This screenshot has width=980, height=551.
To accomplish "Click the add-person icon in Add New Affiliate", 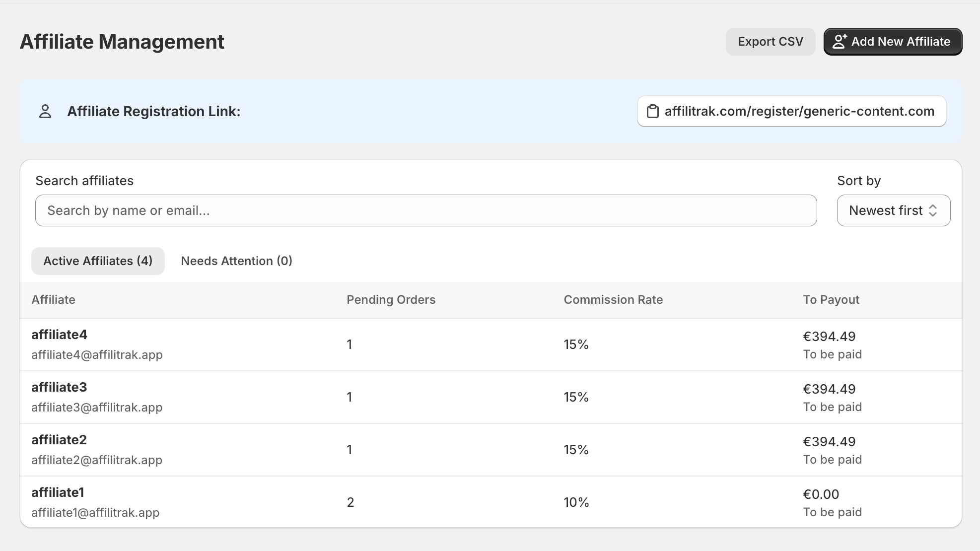I will click(x=839, y=41).
